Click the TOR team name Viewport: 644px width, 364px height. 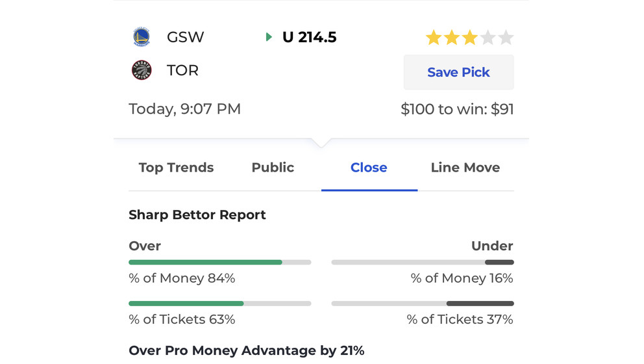(x=182, y=70)
